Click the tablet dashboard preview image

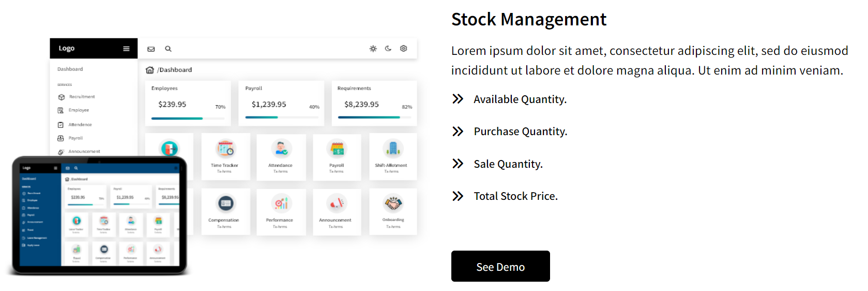pos(99,215)
